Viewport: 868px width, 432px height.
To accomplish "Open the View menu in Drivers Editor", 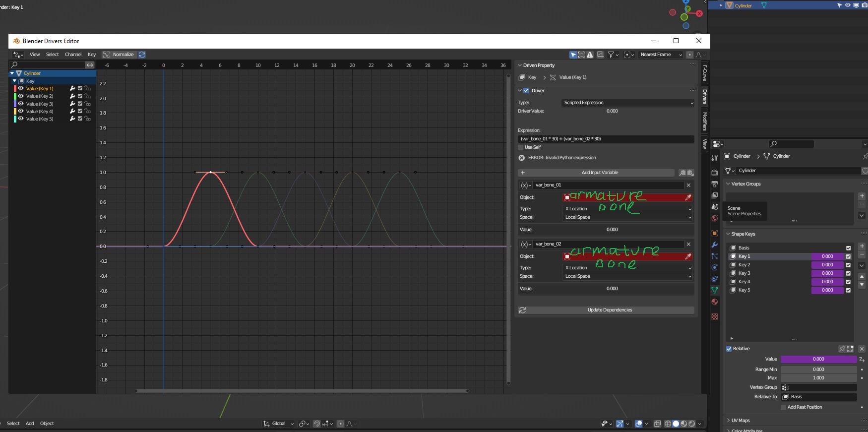I will tap(35, 55).
